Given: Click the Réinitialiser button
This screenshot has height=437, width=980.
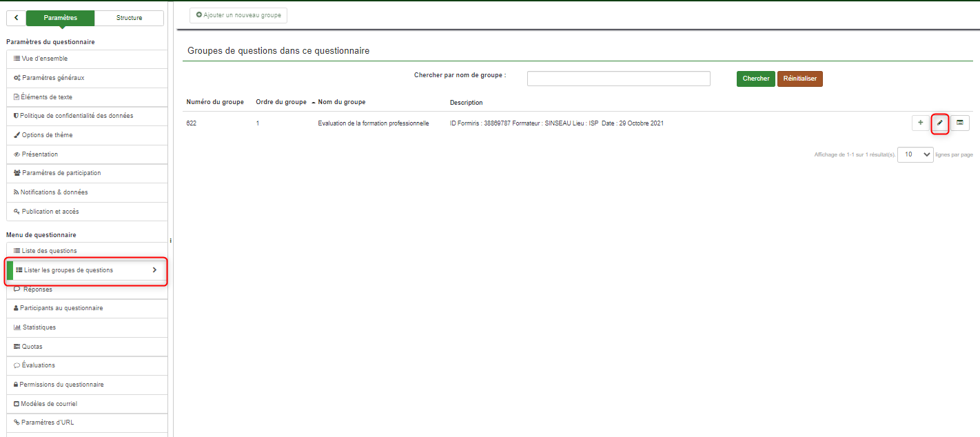Looking at the screenshot, I should pyautogui.click(x=799, y=79).
